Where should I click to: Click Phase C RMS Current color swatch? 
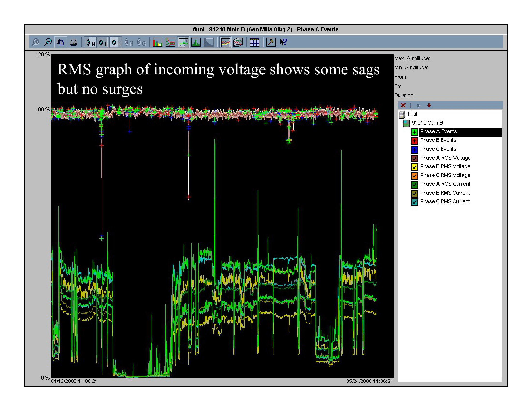click(x=414, y=202)
